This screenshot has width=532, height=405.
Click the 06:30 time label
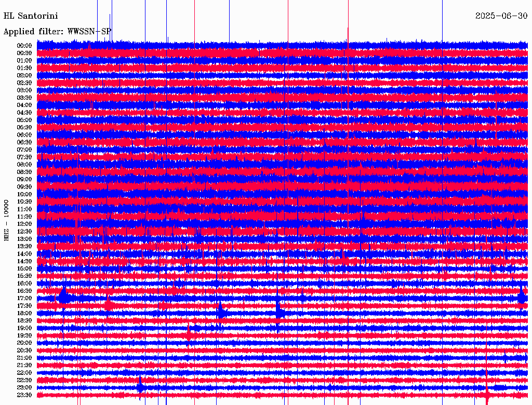24,142
